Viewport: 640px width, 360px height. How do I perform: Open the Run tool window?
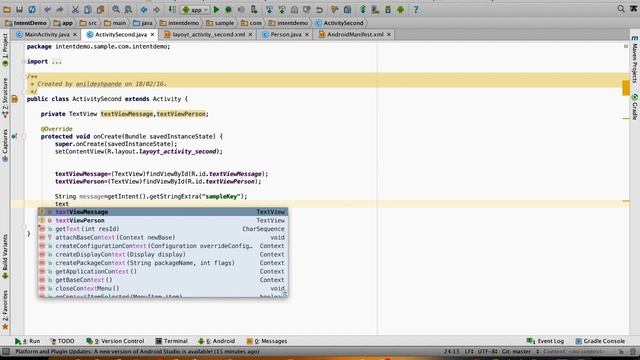click(27, 341)
